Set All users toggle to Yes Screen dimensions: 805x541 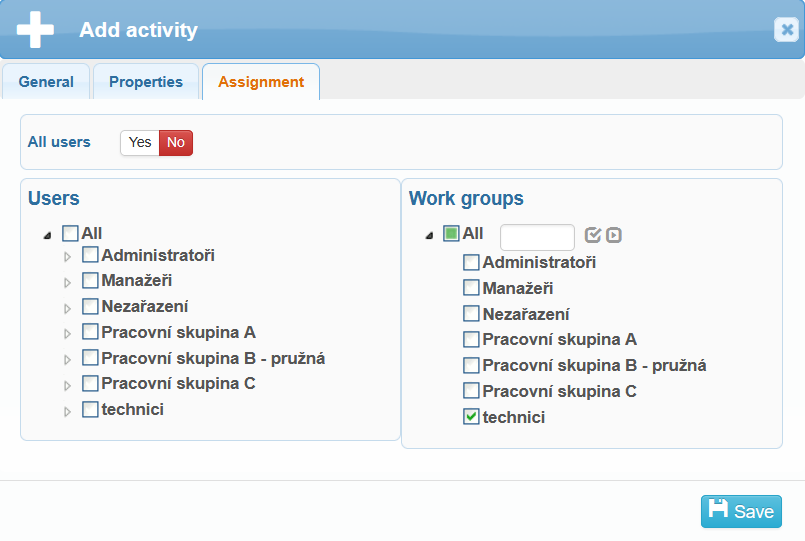click(x=140, y=142)
